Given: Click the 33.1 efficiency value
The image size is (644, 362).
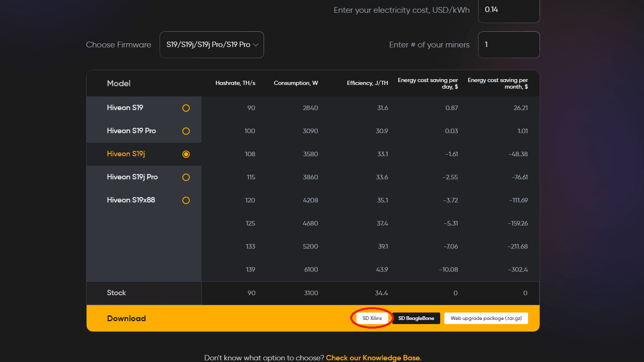Looking at the screenshot, I should coord(382,154).
